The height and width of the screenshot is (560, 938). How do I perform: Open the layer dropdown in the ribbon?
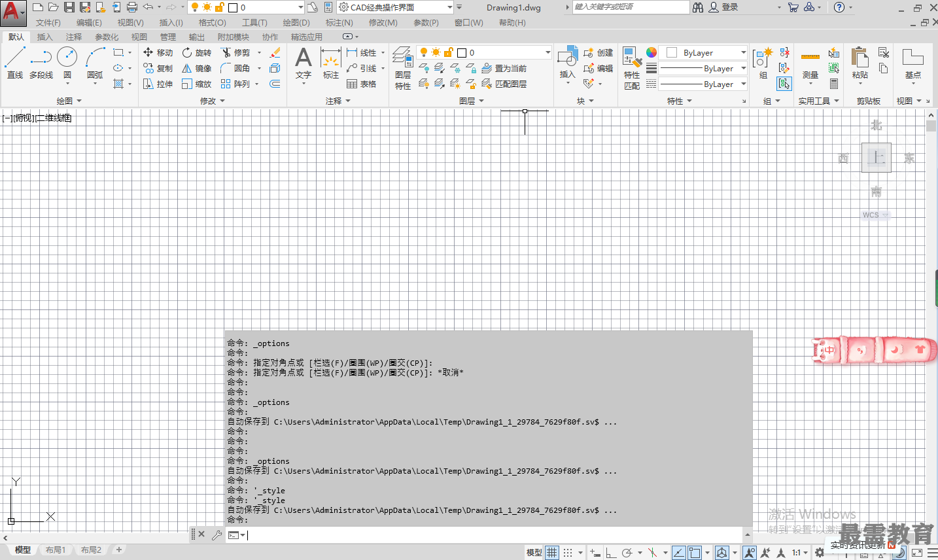pos(485,52)
